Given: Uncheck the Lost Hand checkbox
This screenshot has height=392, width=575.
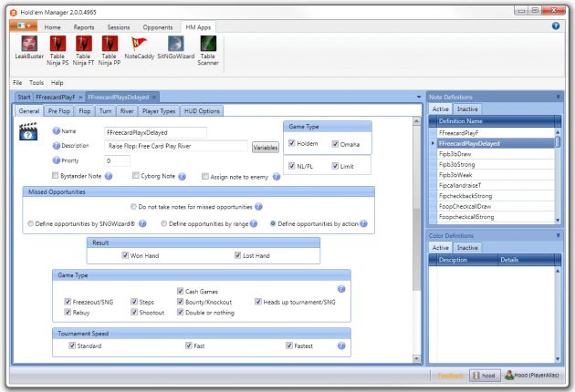Looking at the screenshot, I should tap(237, 255).
